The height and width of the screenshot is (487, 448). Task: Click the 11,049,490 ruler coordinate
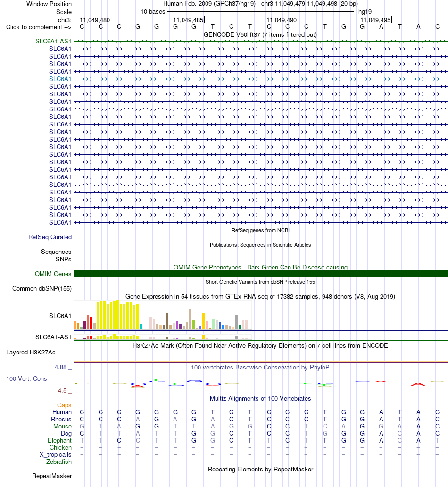click(282, 20)
